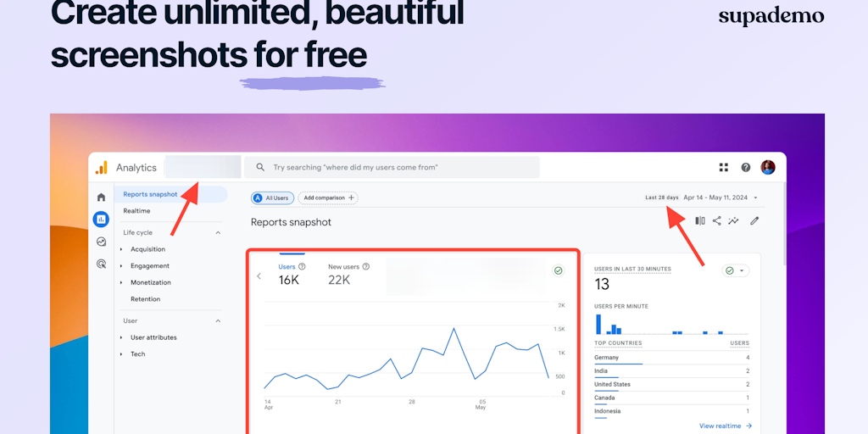
Task: Open Realtime in the reports menu
Action: [x=136, y=211]
